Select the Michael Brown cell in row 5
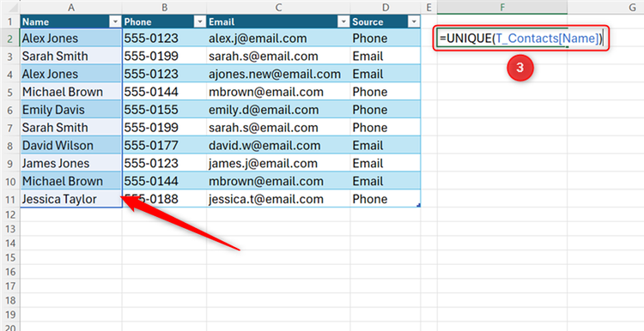This screenshot has height=331, width=644. (x=71, y=92)
